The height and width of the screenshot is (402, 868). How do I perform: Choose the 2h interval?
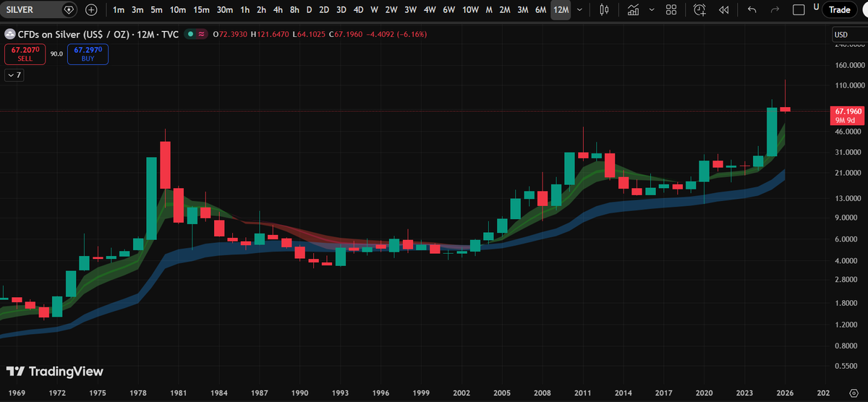click(x=261, y=10)
